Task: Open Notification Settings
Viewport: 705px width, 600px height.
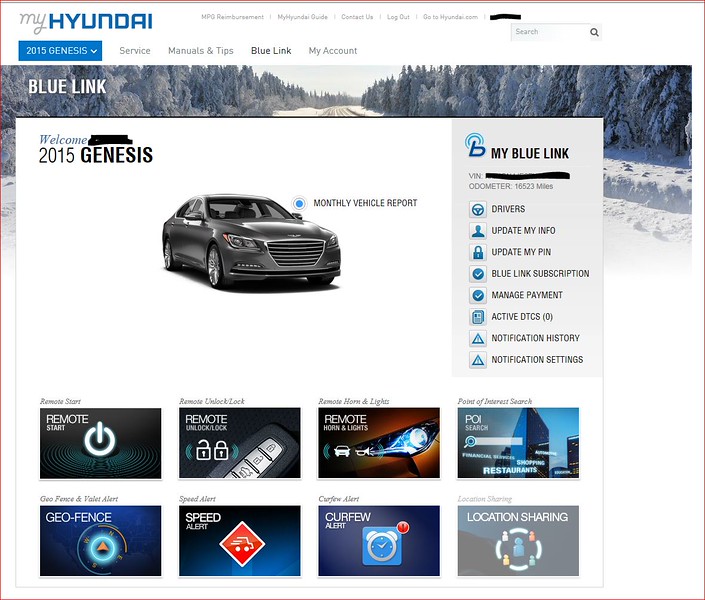Action: pyautogui.click(x=537, y=360)
